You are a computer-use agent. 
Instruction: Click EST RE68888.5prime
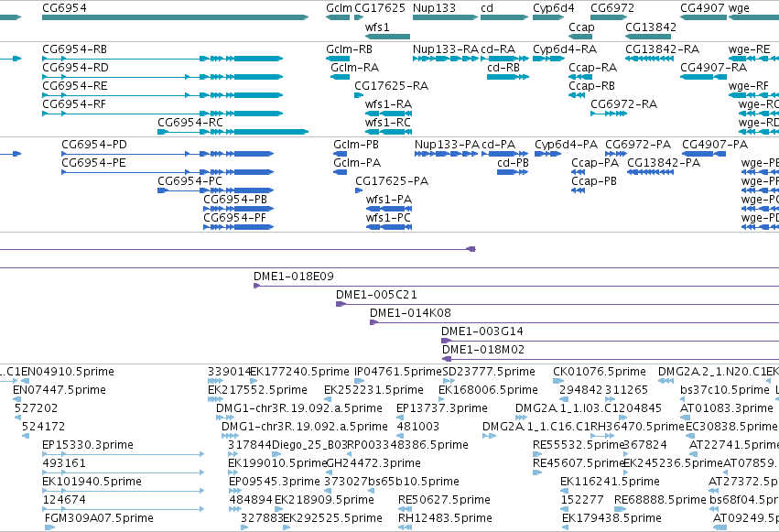[660, 500]
